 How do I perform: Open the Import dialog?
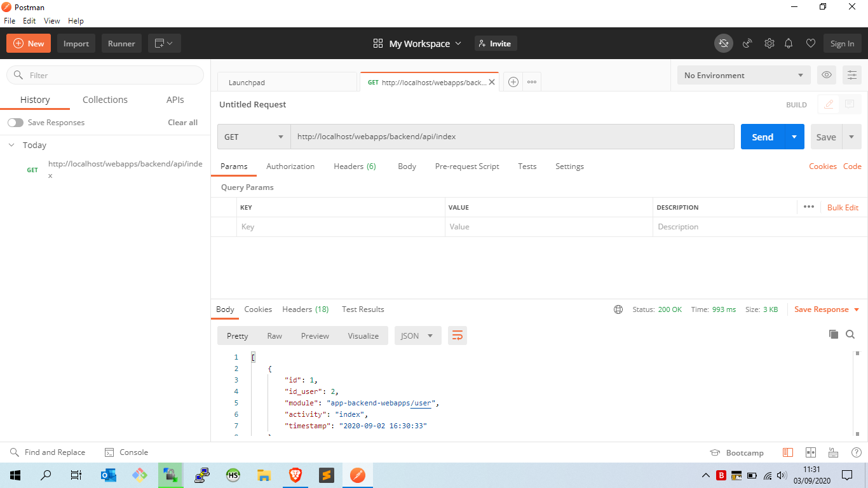[x=76, y=43]
